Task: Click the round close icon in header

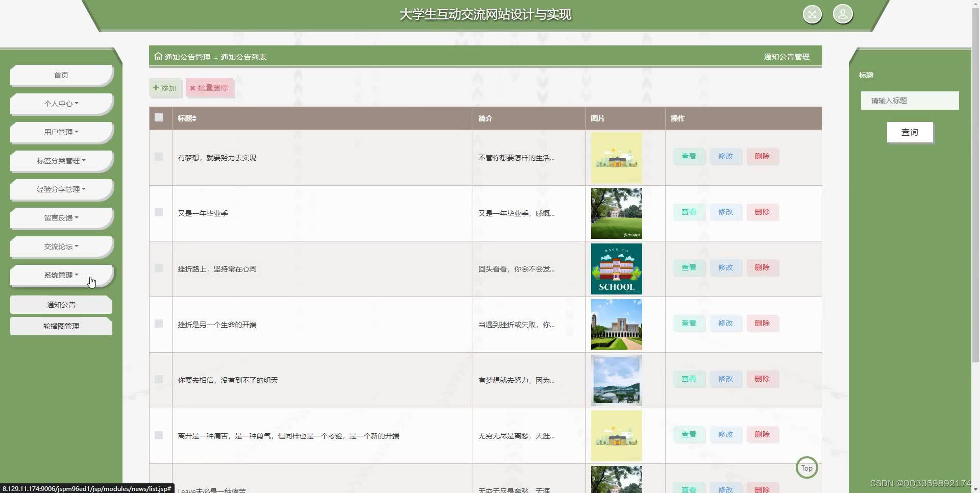Action: click(812, 14)
